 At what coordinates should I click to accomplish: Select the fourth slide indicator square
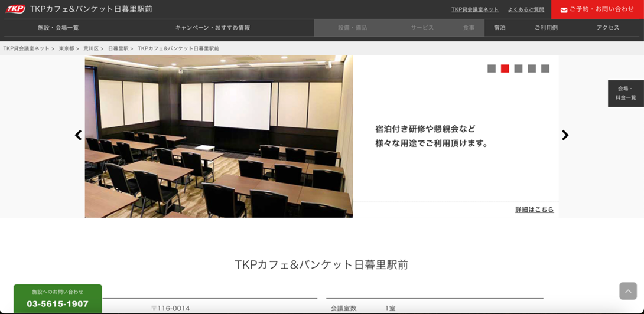(x=532, y=68)
